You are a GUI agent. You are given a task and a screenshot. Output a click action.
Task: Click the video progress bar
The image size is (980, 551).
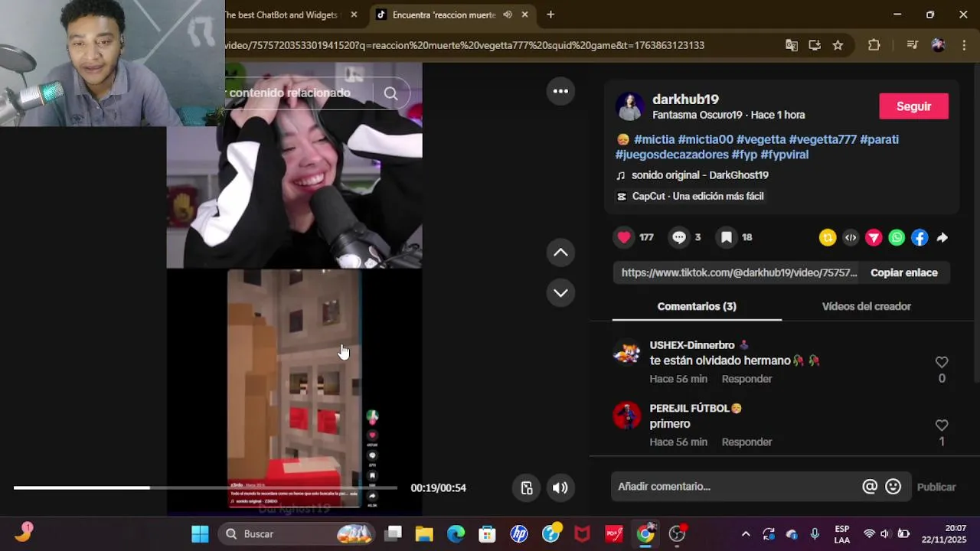[205, 487]
